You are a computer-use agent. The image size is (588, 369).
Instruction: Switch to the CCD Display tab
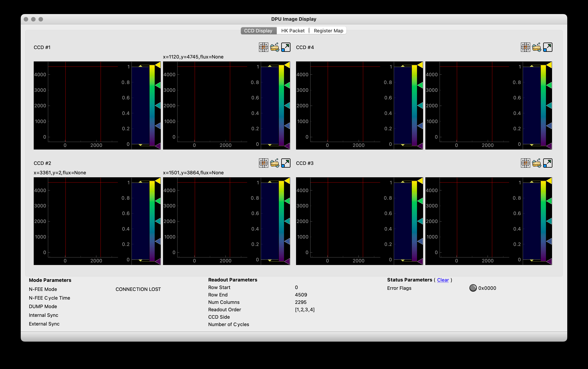coord(258,31)
